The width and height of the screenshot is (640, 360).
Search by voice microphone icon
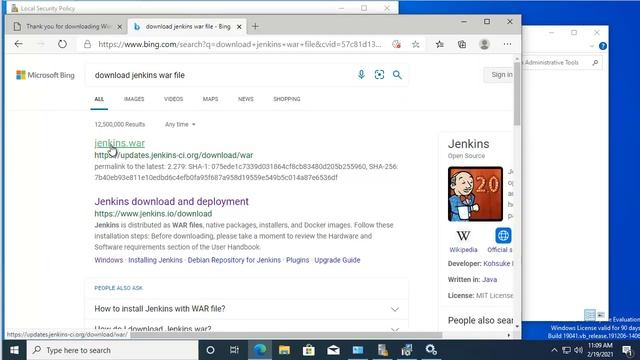click(x=361, y=75)
